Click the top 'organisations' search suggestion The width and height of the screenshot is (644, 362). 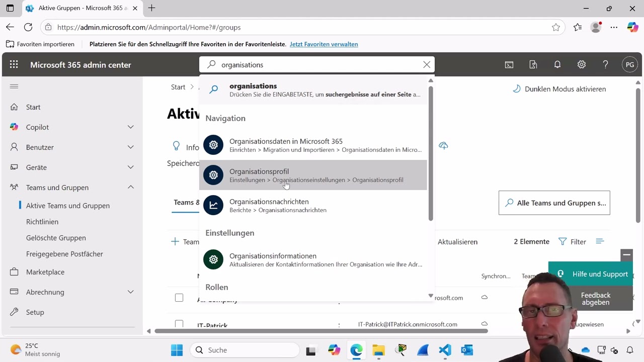point(313,89)
